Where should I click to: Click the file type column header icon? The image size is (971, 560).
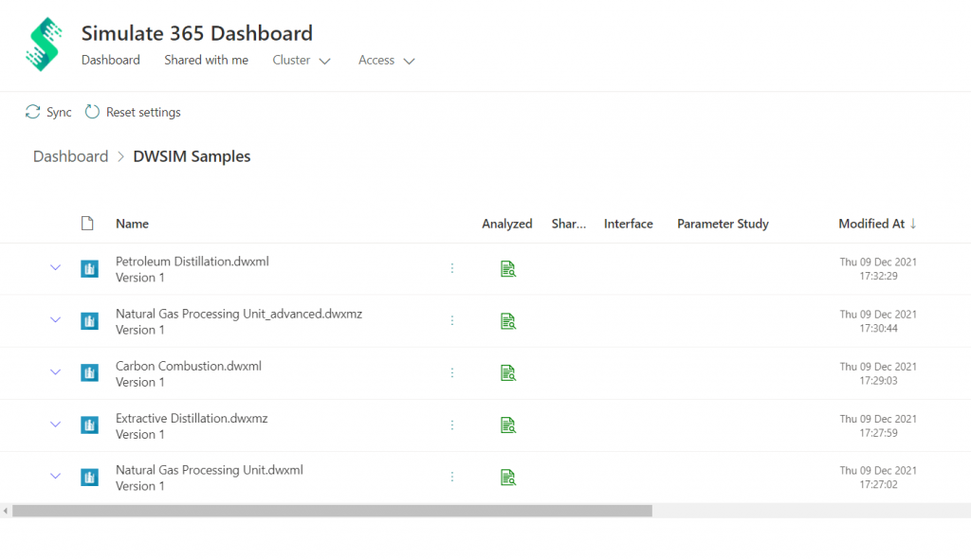[87, 224]
